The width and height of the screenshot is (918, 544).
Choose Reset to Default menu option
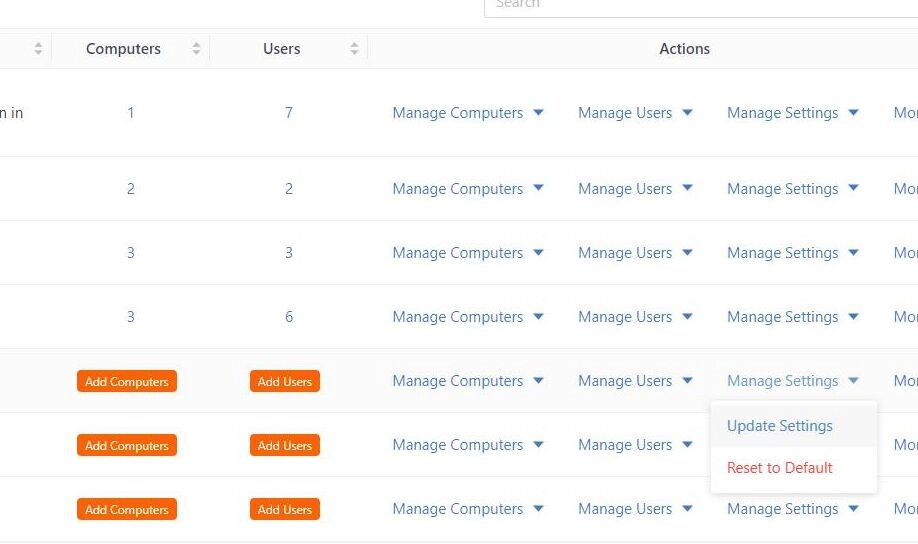pyautogui.click(x=779, y=468)
